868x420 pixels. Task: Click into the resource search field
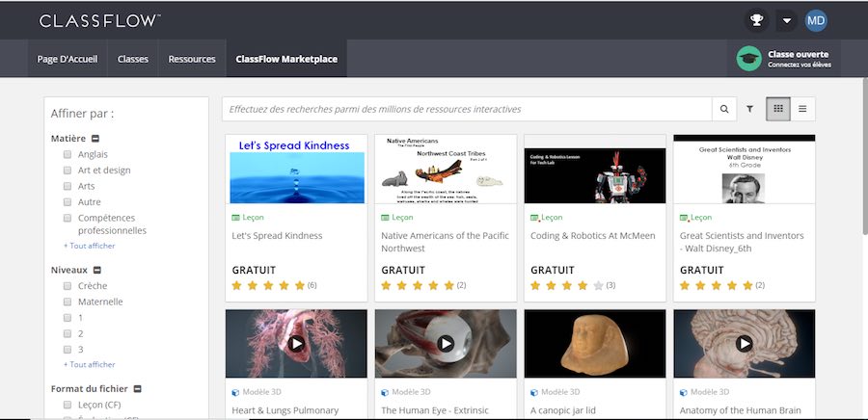coord(468,109)
